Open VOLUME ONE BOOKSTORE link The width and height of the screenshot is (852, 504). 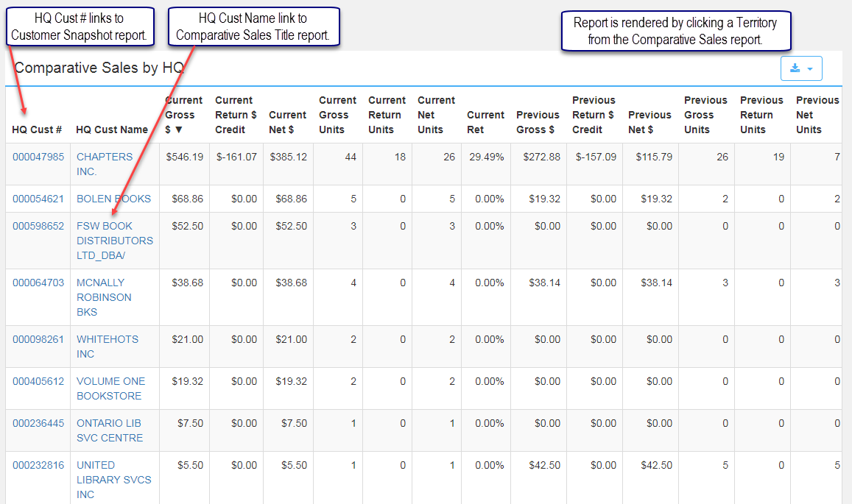(111, 388)
